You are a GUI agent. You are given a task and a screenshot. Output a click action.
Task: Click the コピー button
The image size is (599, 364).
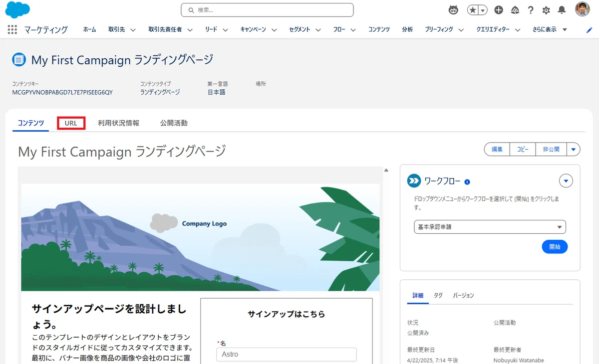523,149
